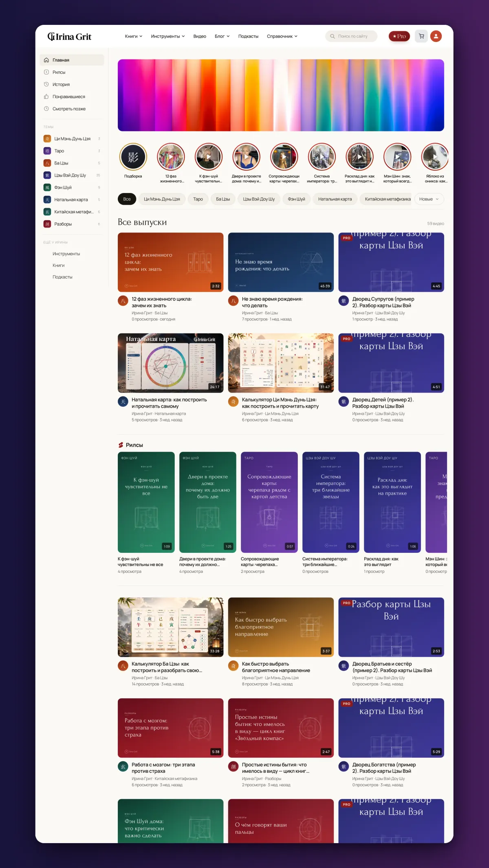The image size is (489, 868).
Task: Open the Сопровождающие карты story circle
Action: click(284, 157)
